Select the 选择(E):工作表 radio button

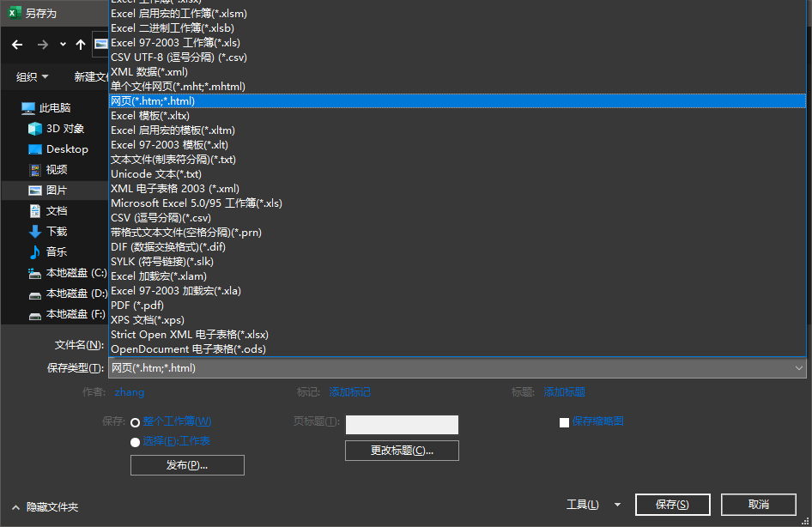pyautogui.click(x=135, y=442)
